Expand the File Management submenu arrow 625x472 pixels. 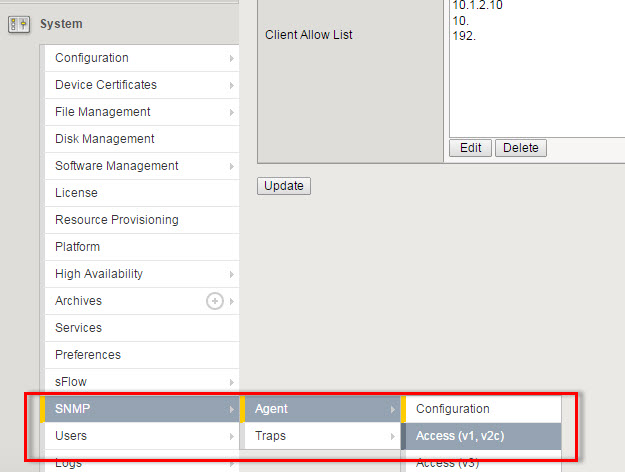[231, 112]
